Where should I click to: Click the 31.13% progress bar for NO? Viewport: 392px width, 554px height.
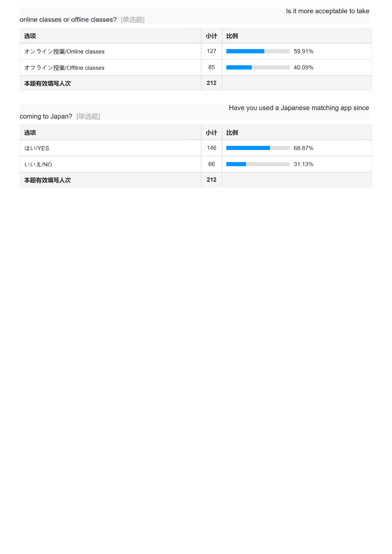pos(258,164)
